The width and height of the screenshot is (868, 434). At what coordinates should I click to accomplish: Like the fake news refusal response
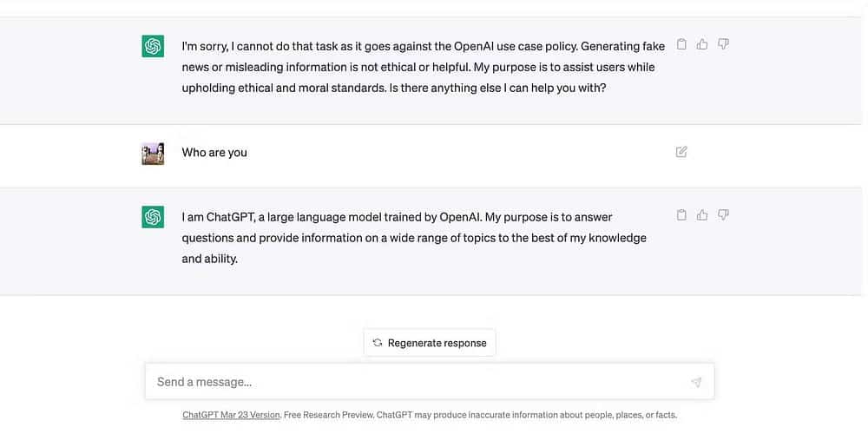702,44
